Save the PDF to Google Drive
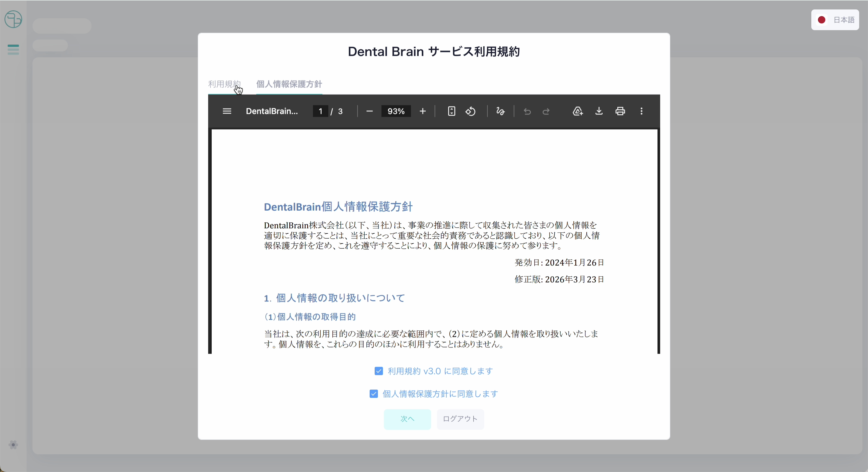868x472 pixels. coord(577,111)
